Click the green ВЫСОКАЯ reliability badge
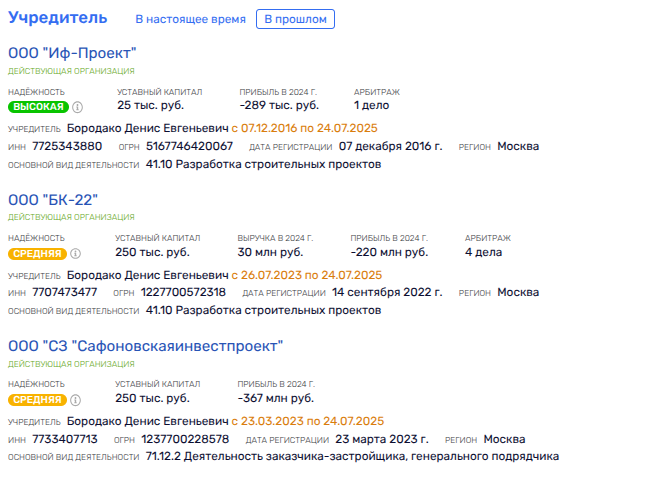664x479 pixels. click(38, 107)
